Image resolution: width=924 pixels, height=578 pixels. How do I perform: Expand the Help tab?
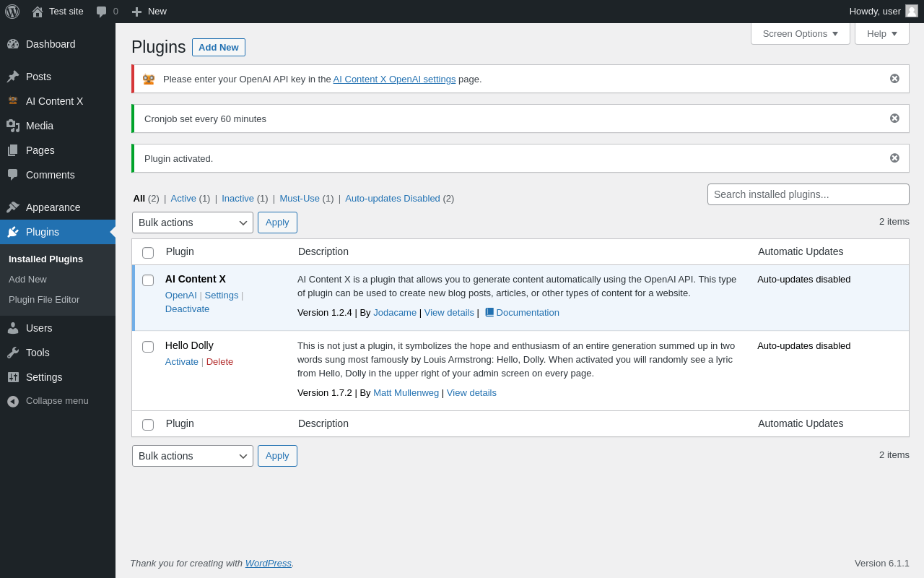[881, 33]
